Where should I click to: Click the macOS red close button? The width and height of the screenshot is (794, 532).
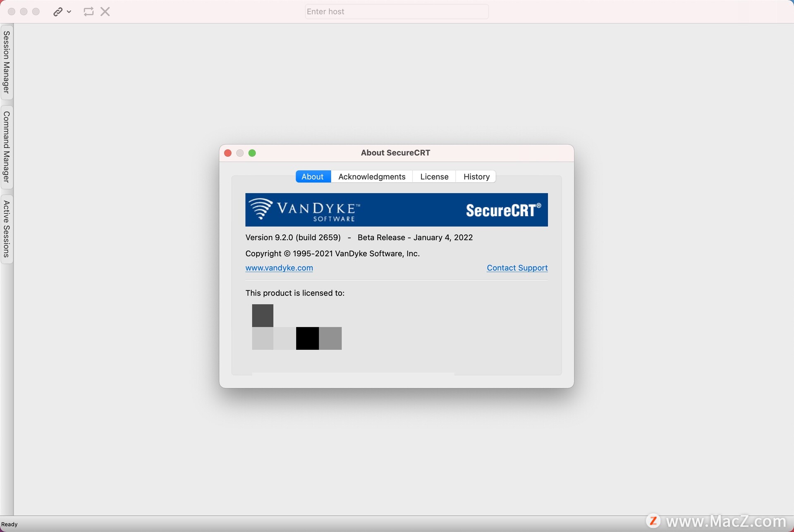(x=228, y=153)
